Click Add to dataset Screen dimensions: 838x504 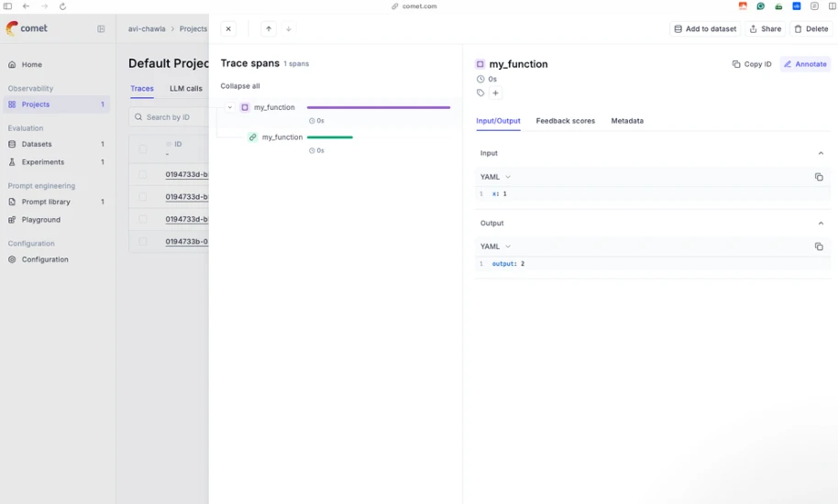[705, 28]
